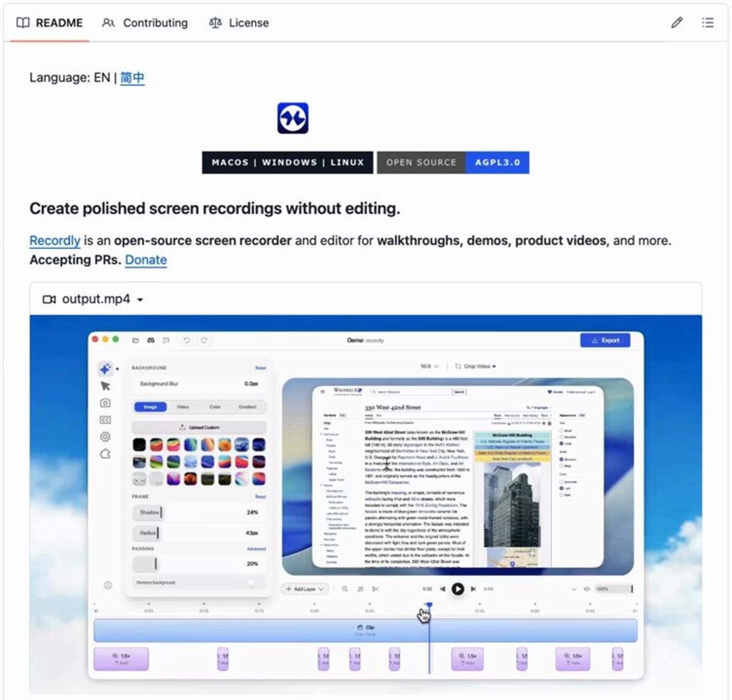This screenshot has height=700, width=732.
Task: Select the Video background tab
Action: (182, 407)
